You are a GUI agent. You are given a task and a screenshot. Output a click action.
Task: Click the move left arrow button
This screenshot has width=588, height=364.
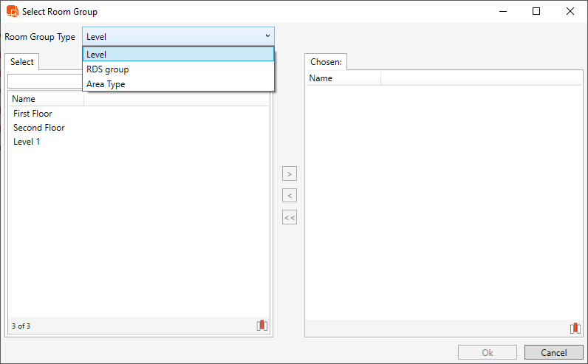290,196
